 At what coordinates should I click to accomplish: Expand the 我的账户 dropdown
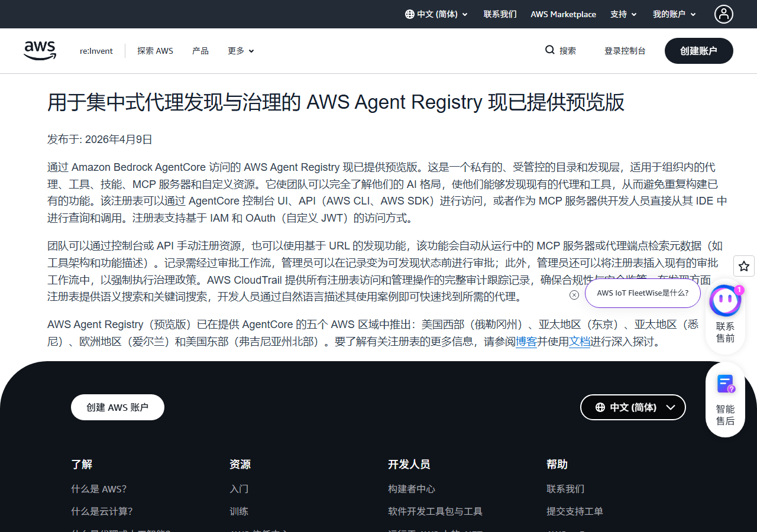[x=674, y=14]
